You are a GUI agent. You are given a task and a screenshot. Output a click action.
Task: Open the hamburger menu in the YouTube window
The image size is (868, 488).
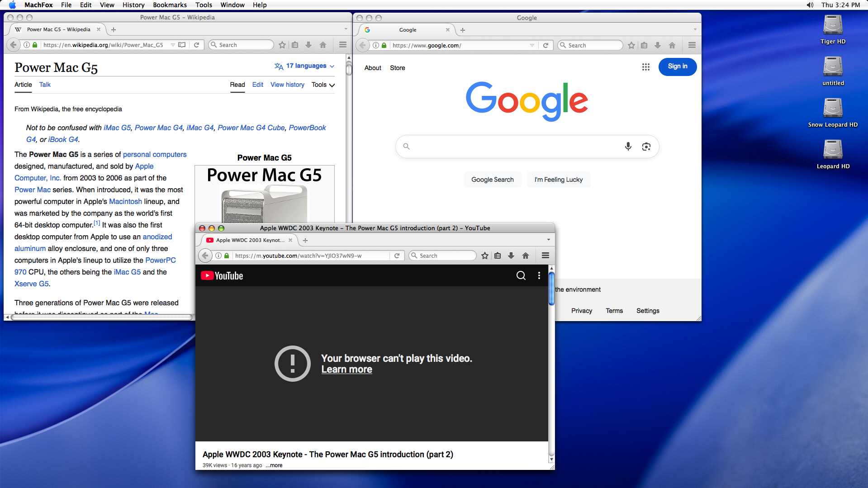pyautogui.click(x=545, y=256)
